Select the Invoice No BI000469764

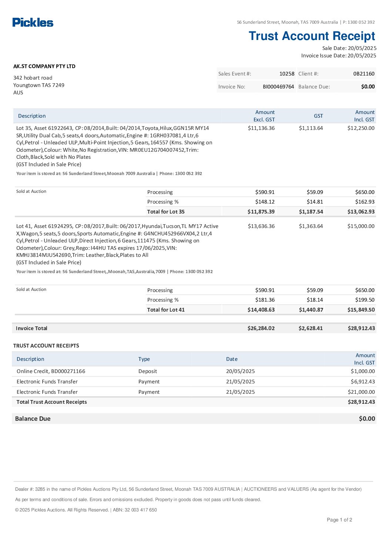pyautogui.click(x=278, y=87)
